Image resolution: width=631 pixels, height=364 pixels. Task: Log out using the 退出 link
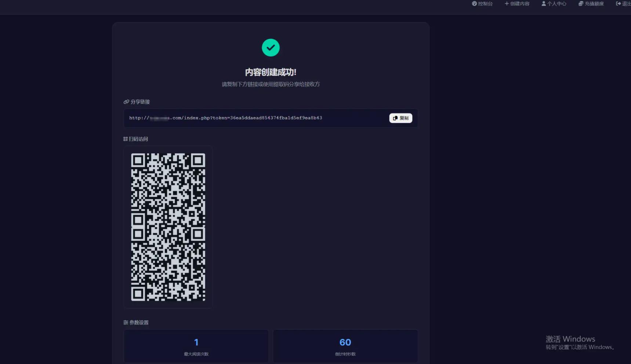click(x=623, y=4)
